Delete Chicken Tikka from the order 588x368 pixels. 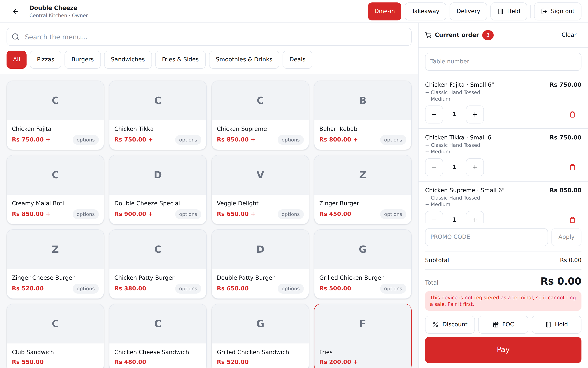(x=572, y=167)
